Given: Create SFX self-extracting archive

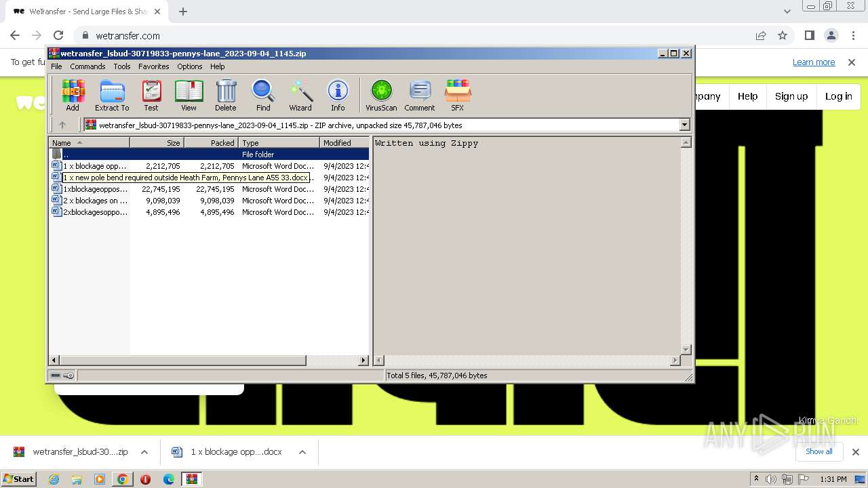Looking at the screenshot, I should pyautogui.click(x=458, y=95).
